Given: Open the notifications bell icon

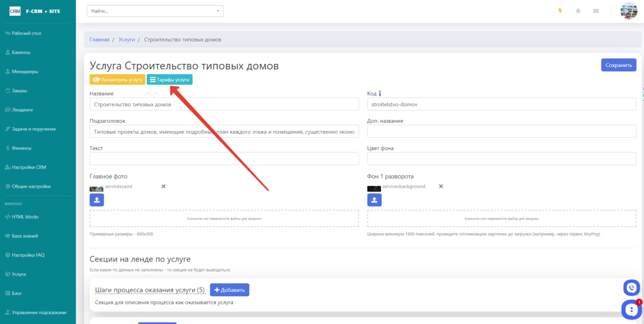Looking at the screenshot, I should coord(578,11).
